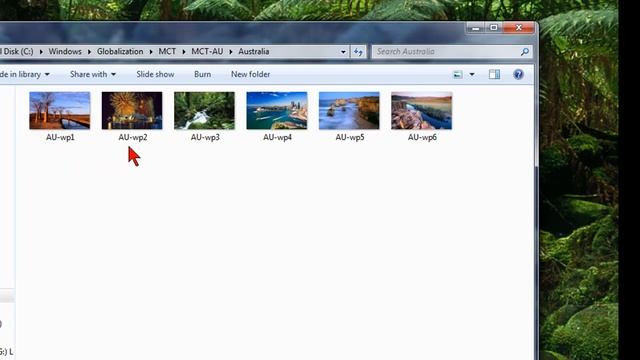Open the address bar history dropdown
The width and height of the screenshot is (640, 360).
(x=343, y=52)
